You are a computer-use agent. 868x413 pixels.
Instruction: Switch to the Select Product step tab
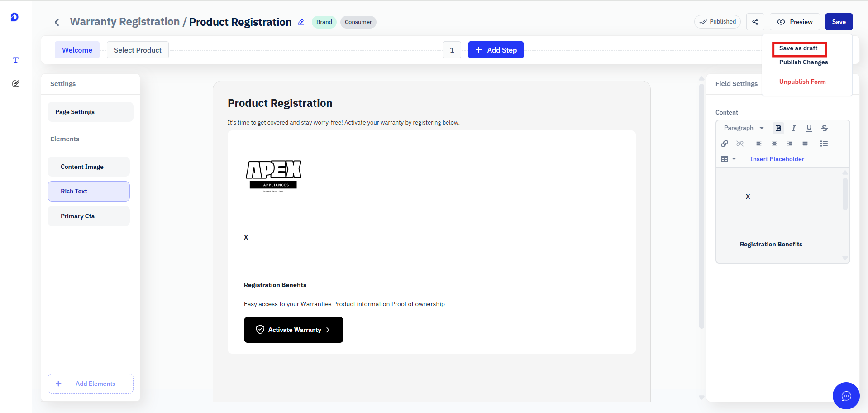[138, 50]
